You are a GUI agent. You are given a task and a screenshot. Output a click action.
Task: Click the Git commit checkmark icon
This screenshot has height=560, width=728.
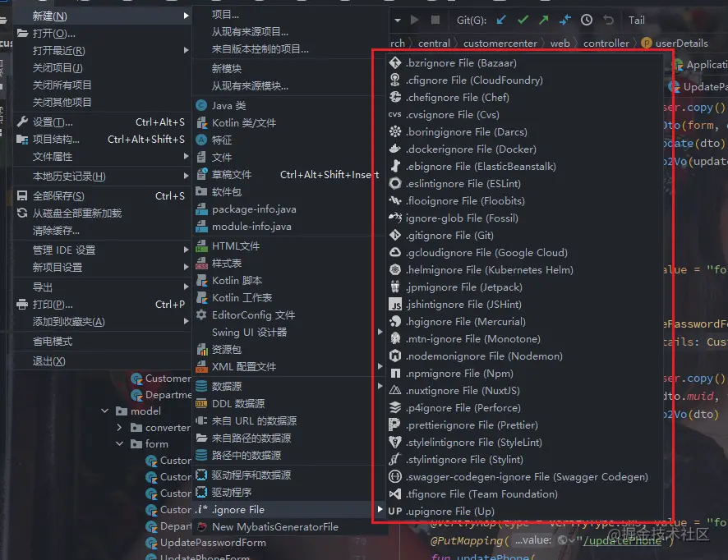tap(523, 20)
